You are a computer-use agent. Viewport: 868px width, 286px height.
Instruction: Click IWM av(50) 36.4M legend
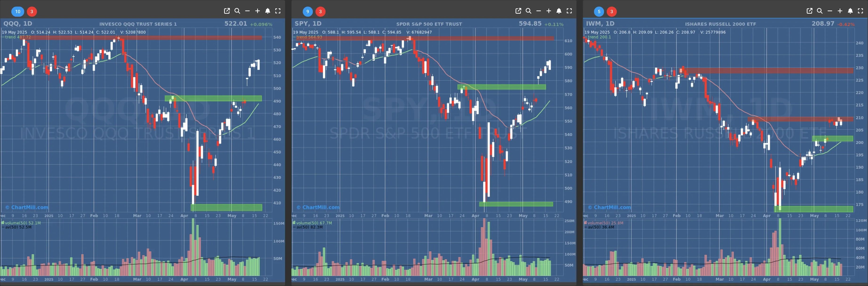click(599, 227)
